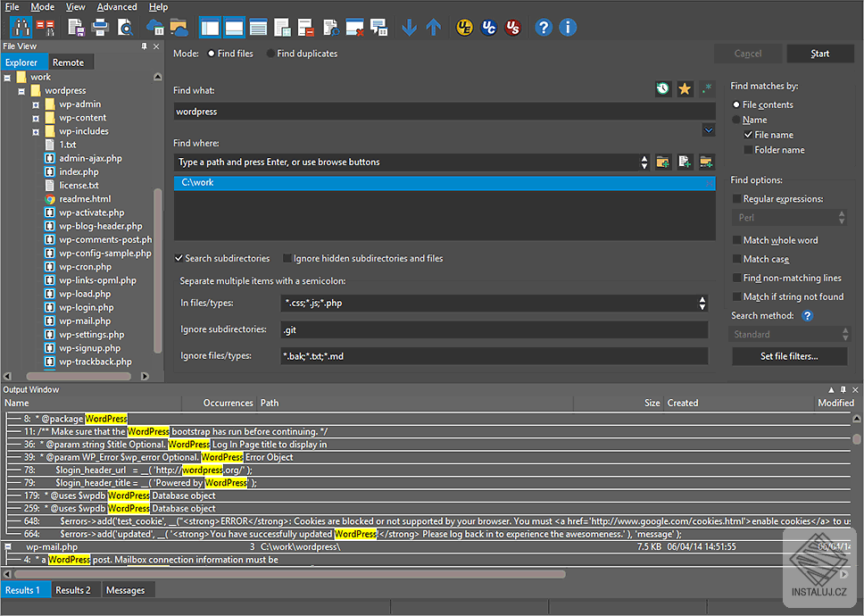Open the In files/types dropdown
This screenshot has width=864, height=616.
(x=702, y=304)
